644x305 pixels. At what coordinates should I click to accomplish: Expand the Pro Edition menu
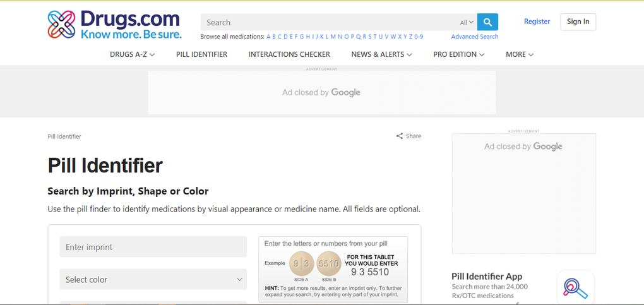click(459, 54)
